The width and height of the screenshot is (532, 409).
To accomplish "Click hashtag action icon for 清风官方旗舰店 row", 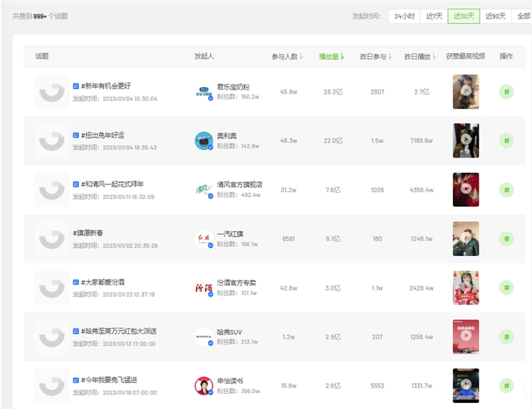I will coord(506,190).
